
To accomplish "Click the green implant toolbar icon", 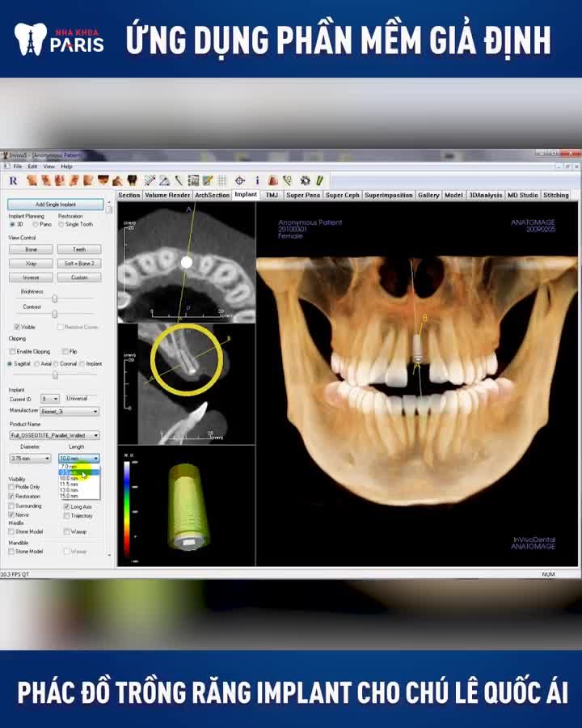I will 319,180.
